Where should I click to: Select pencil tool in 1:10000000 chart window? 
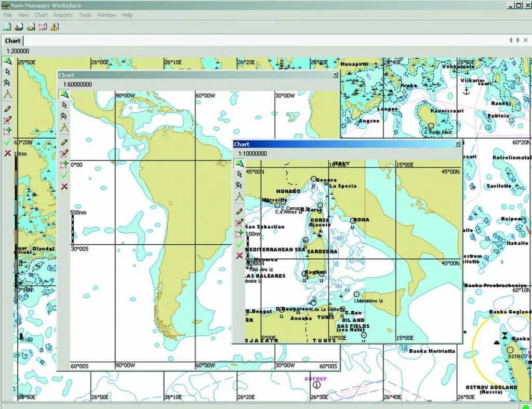(x=239, y=212)
